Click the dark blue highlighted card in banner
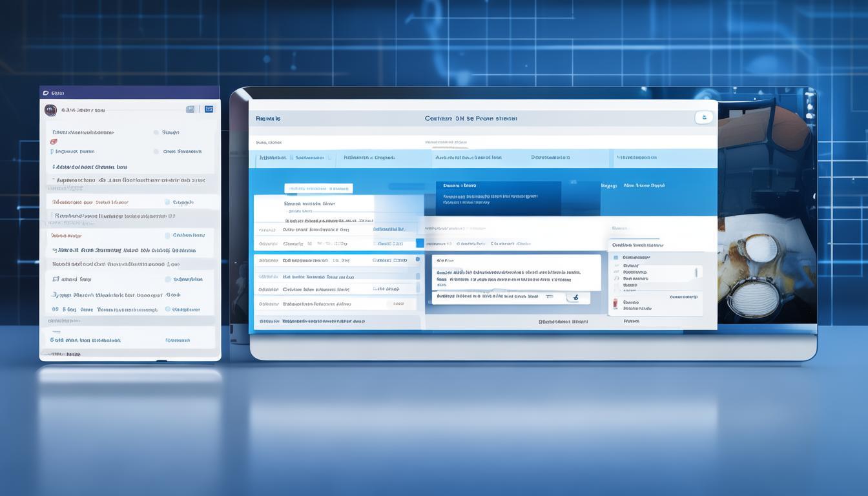868x496 pixels. coord(498,198)
